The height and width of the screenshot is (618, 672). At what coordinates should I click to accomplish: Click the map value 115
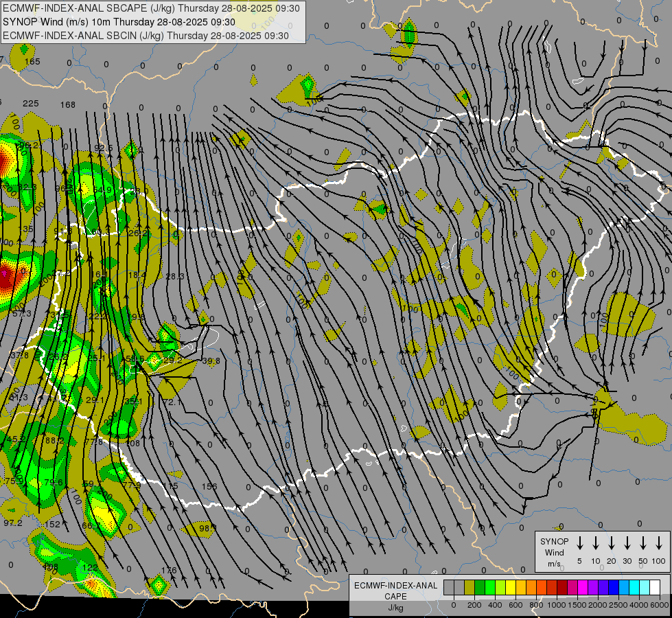pyautogui.click(x=170, y=486)
